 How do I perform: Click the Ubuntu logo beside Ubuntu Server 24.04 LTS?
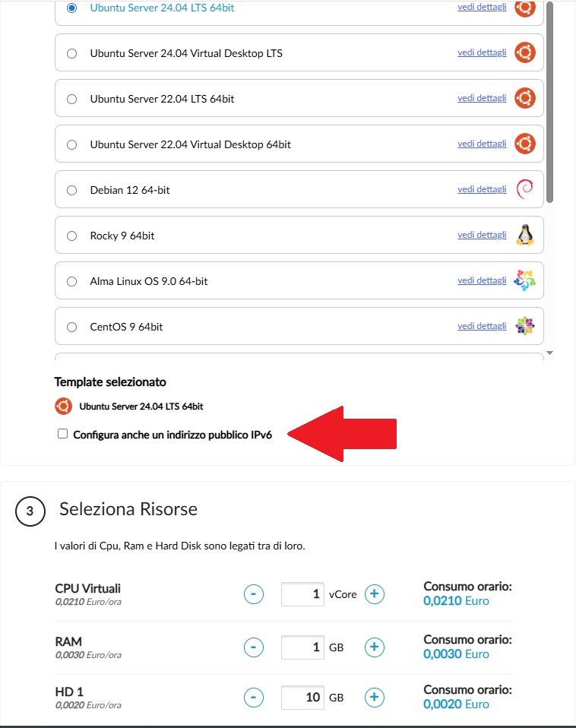525,7
